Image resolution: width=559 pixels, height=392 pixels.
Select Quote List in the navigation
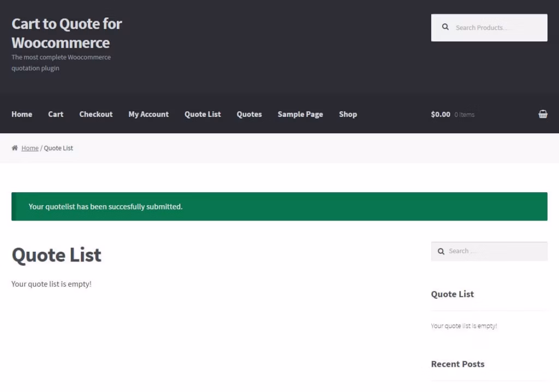pyautogui.click(x=203, y=114)
